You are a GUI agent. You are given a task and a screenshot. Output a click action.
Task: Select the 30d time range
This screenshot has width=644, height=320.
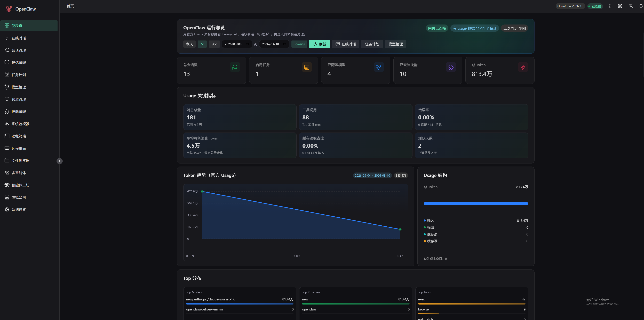[214, 44]
